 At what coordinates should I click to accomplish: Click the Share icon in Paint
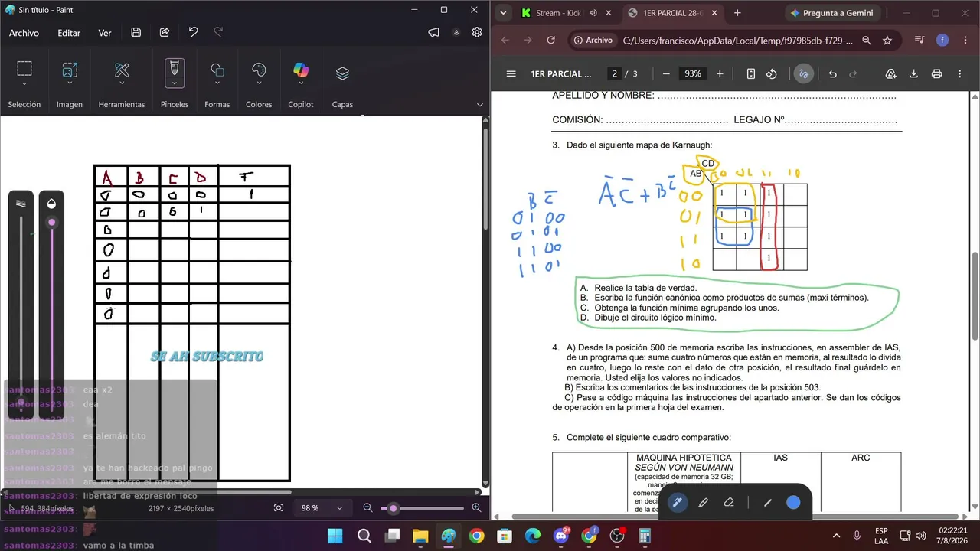click(165, 32)
